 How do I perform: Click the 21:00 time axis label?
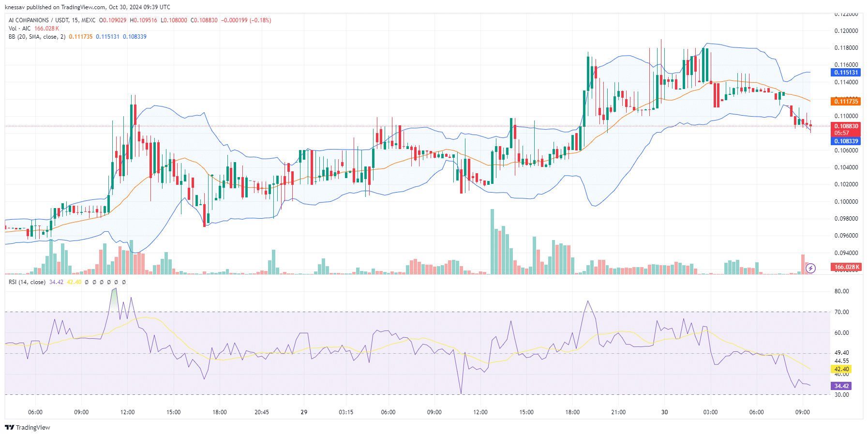tap(618, 412)
